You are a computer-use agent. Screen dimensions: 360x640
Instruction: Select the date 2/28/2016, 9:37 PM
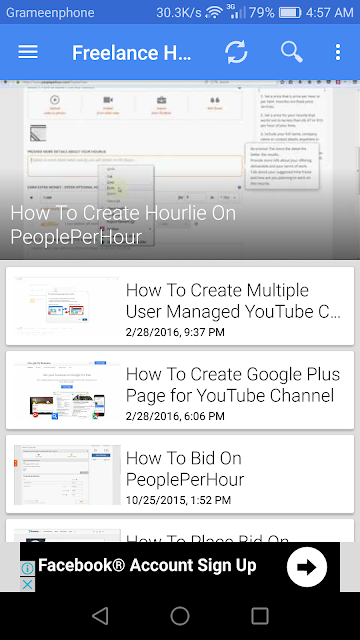175,332
